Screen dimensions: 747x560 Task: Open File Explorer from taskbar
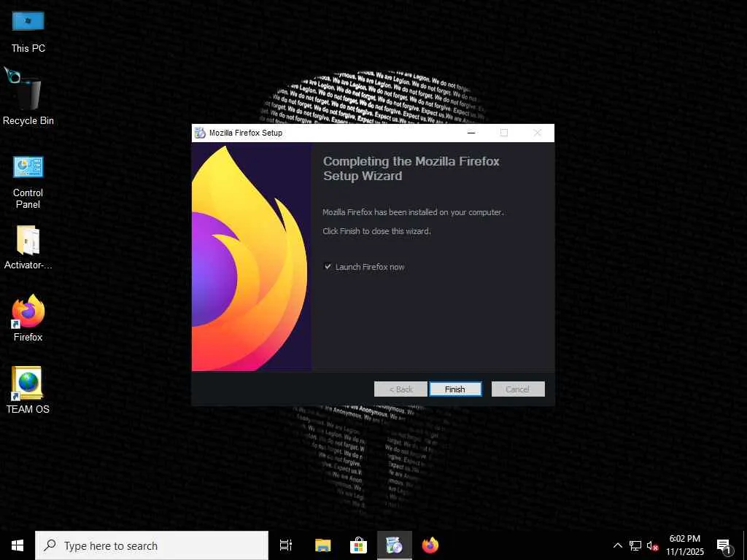coord(322,545)
